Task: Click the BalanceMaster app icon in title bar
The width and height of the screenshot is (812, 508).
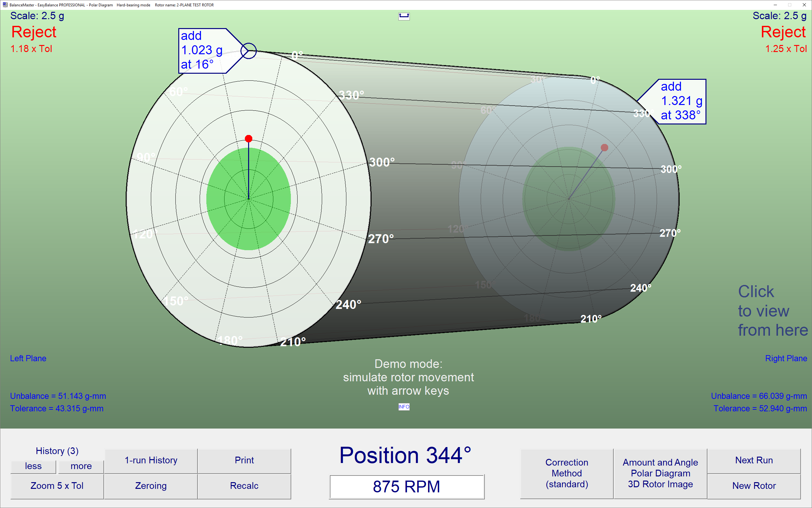Action: click(5, 5)
